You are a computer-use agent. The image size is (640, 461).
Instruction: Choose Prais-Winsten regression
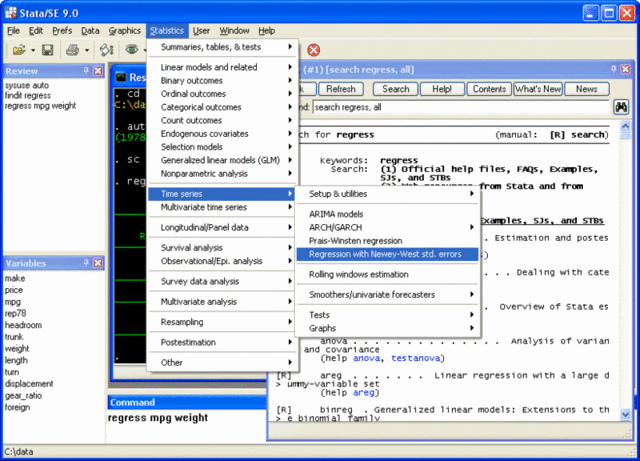click(x=388, y=241)
